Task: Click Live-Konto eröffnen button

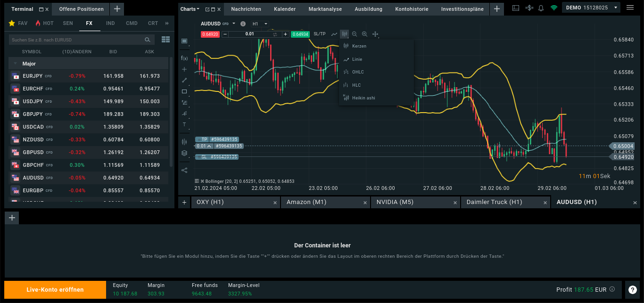Action: 55,290
